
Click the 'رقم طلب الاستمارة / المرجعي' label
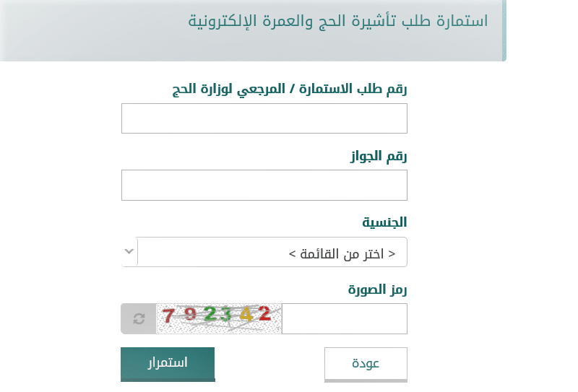point(290,90)
